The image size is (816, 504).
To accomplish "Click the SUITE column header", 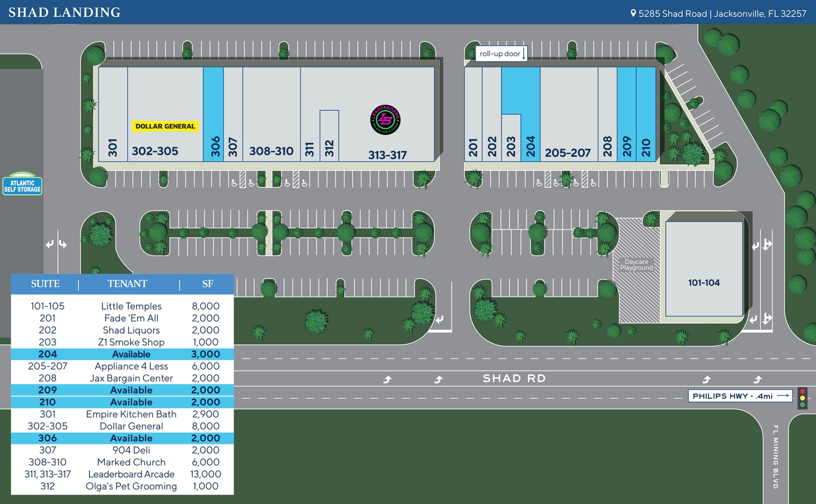I will (45, 284).
